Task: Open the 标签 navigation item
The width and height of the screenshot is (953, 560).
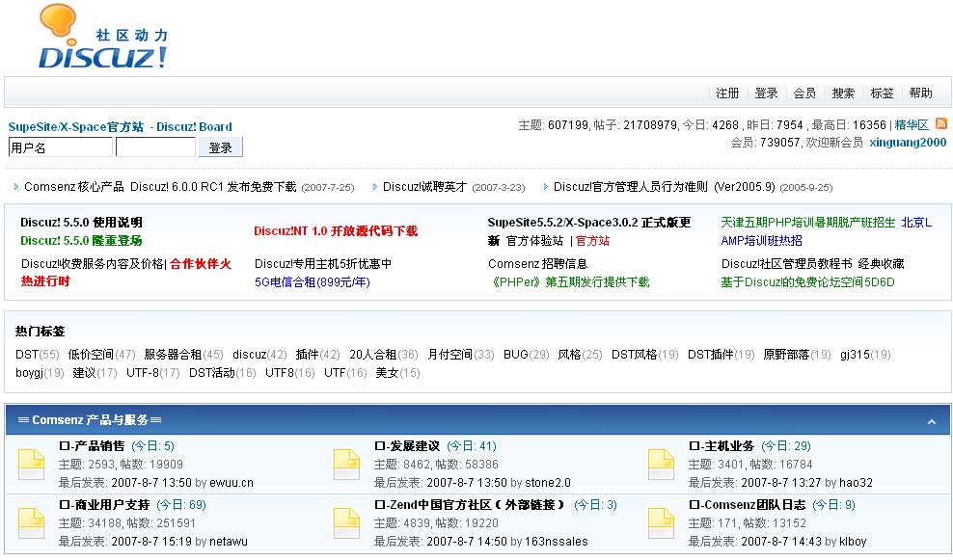Action: point(882,93)
